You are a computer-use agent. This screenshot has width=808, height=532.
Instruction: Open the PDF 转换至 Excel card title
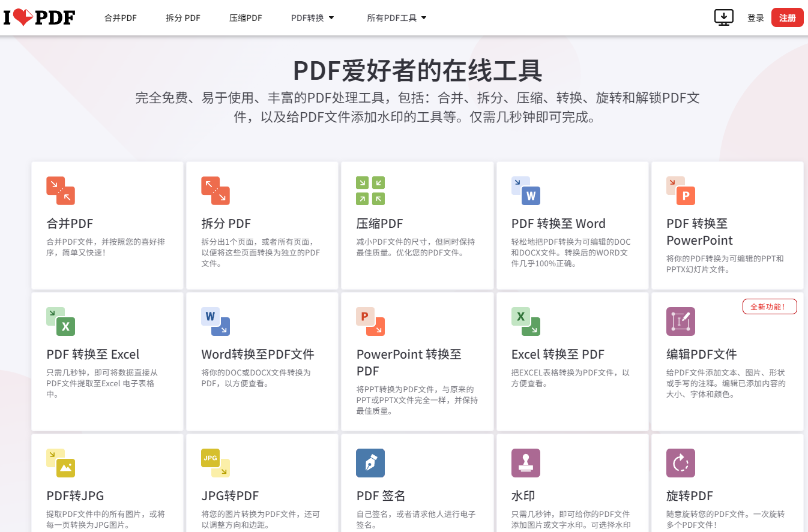pyautogui.click(x=93, y=354)
